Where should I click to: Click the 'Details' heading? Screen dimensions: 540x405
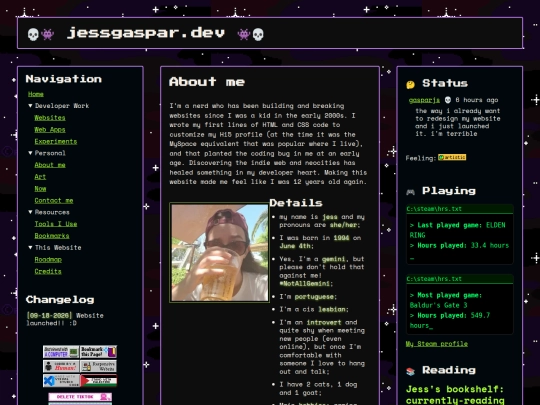296,203
